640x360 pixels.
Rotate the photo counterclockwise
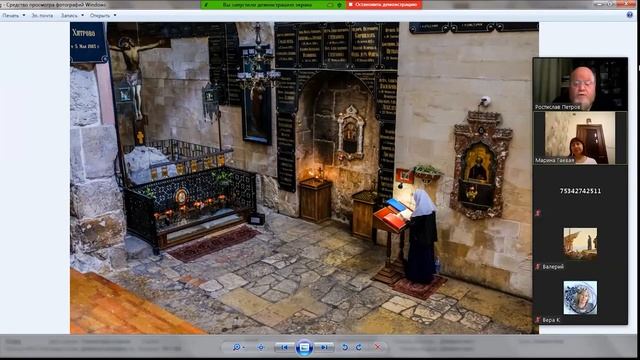(345, 347)
